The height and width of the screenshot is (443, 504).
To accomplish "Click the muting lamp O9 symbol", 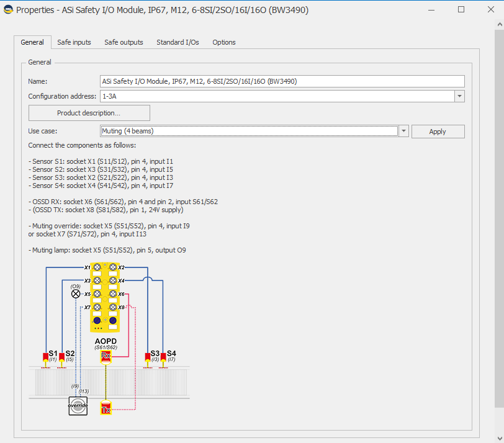I will pyautogui.click(x=76, y=294).
